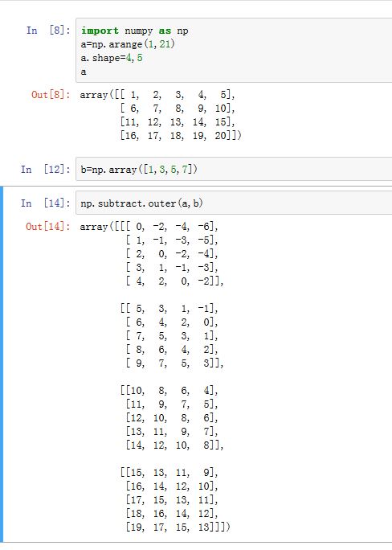The width and height of the screenshot is (392, 550).
Task: Click the output row [15, 13, 11, 9]
Action: tap(169, 473)
